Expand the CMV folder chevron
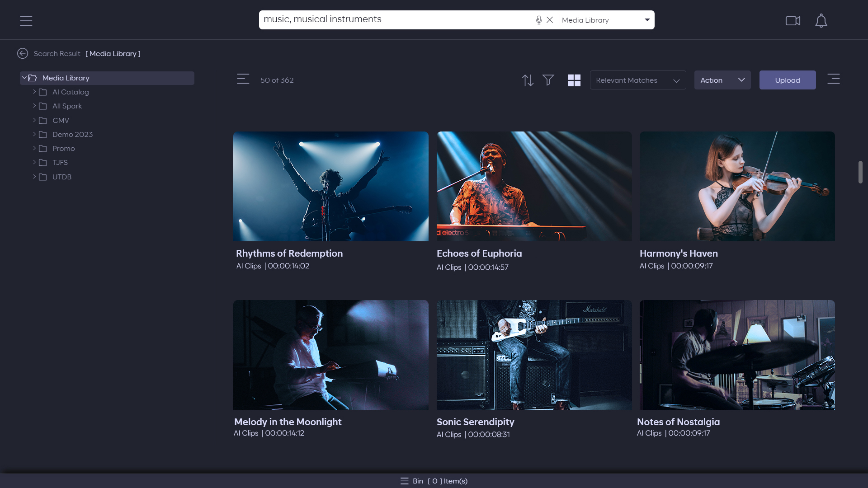The height and width of the screenshot is (488, 868). [x=34, y=120]
